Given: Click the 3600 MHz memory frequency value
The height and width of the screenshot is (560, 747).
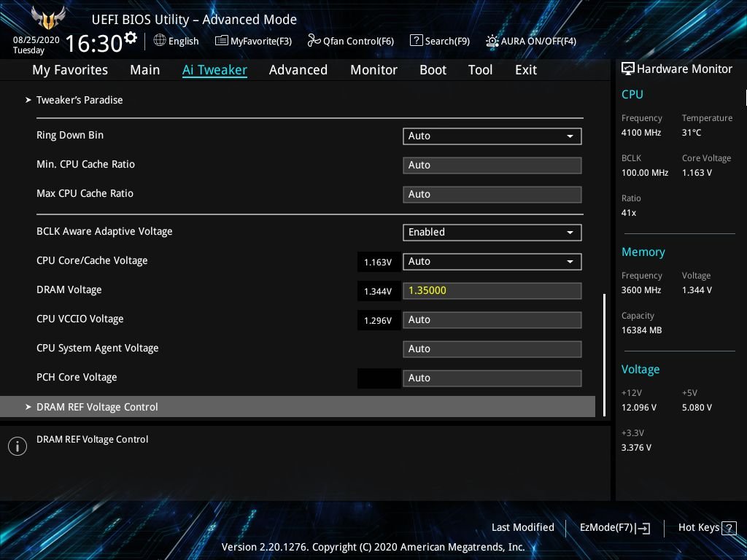Looking at the screenshot, I should click(x=641, y=290).
